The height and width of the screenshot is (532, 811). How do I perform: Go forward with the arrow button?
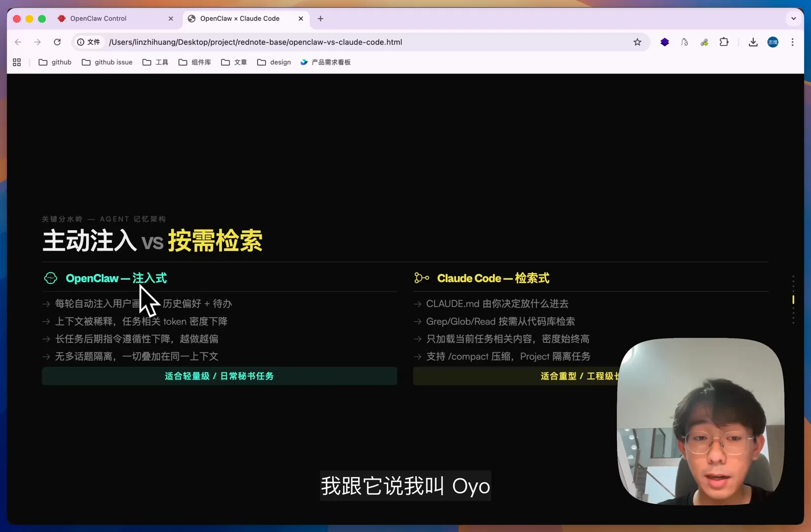tap(38, 42)
